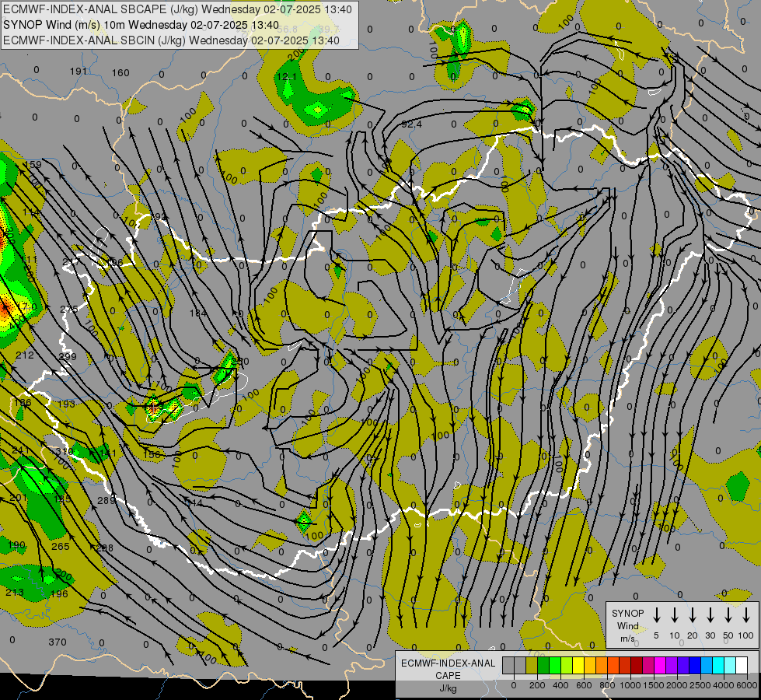The width and height of the screenshot is (761, 700).
Task: Click the 184 value on the map
Action: (198, 313)
